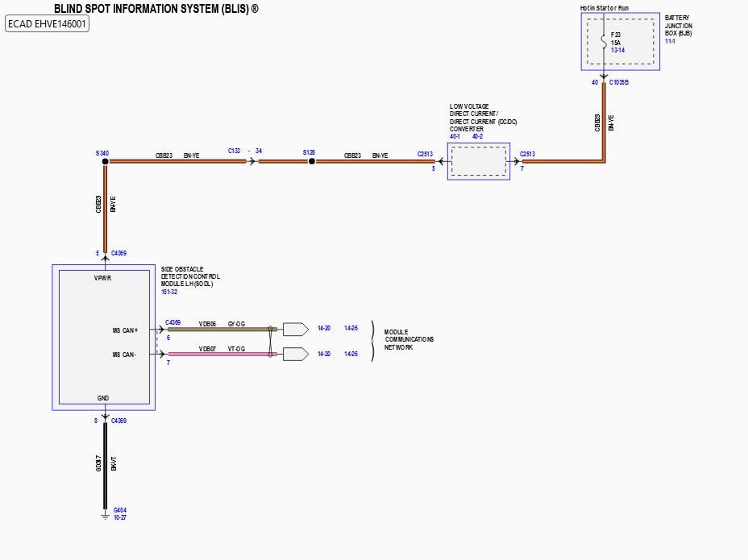Open the 13-14 fuse page reference
This screenshot has width=748, height=560.
point(617,51)
